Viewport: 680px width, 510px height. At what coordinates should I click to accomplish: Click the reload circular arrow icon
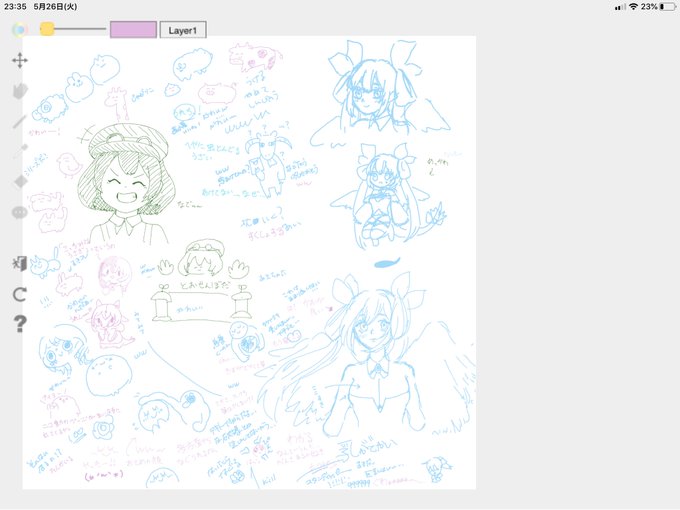click(x=20, y=294)
